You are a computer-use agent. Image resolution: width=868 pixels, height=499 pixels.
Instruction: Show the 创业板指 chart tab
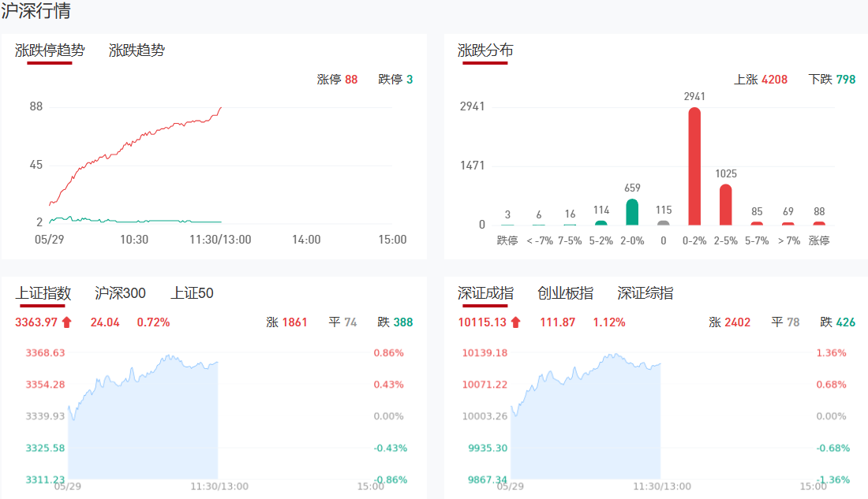tap(565, 293)
